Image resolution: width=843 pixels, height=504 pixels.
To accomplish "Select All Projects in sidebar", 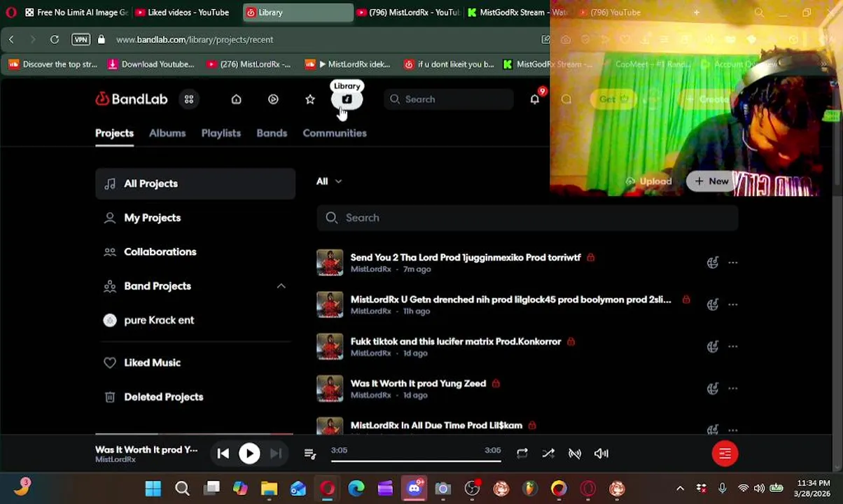I will click(195, 183).
